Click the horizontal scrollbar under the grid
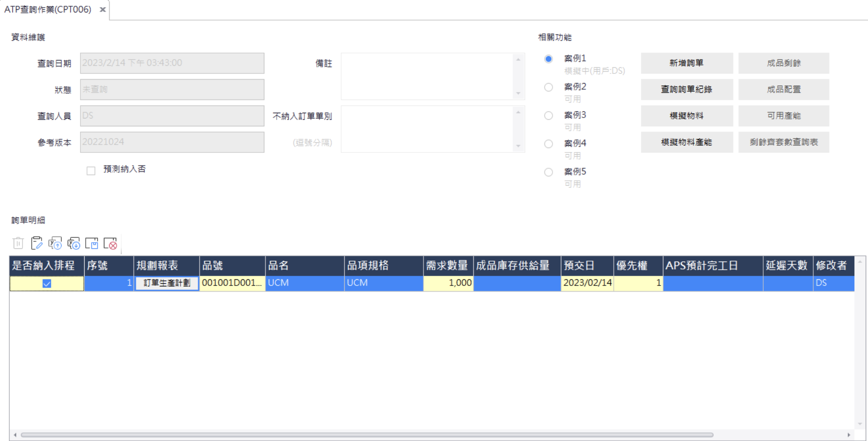This screenshot has width=868, height=441. coord(367,435)
